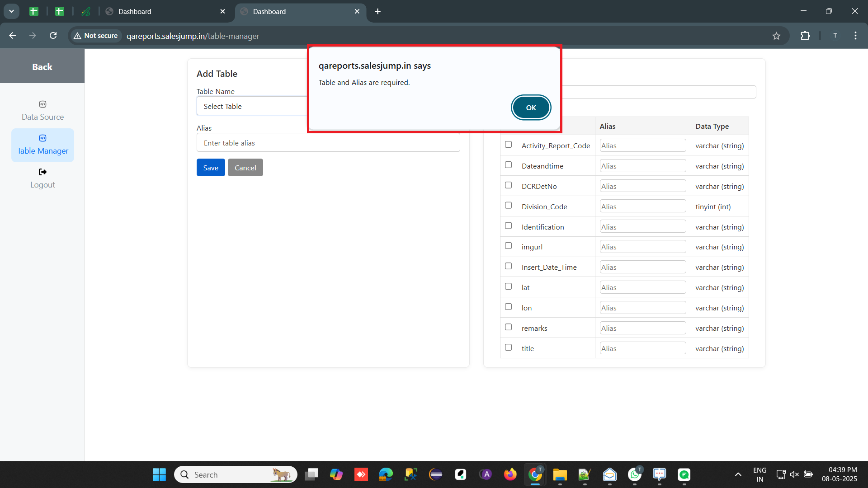Open tab search dropdown arrow

click(x=11, y=11)
